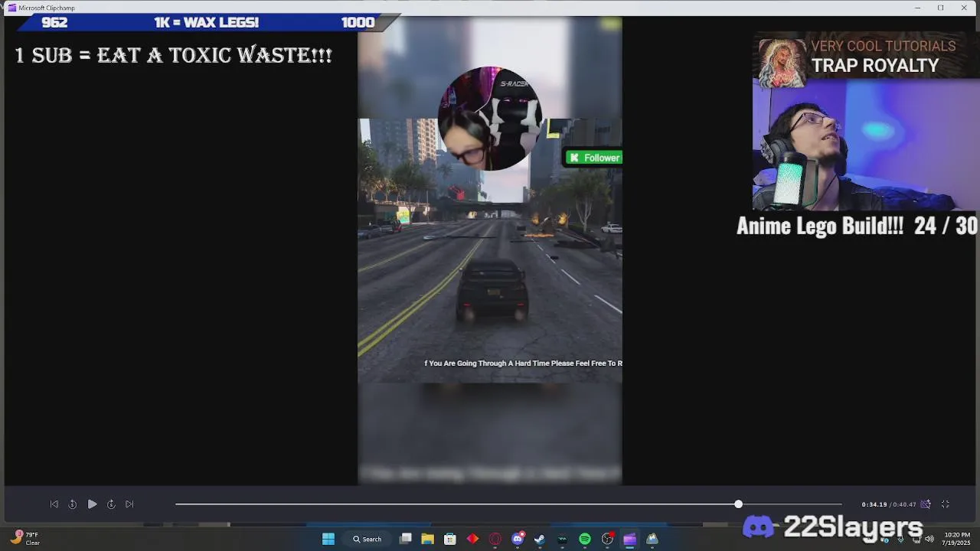Image resolution: width=980 pixels, height=551 pixels.
Task: Switch to Discord in the taskbar
Action: coord(518,539)
